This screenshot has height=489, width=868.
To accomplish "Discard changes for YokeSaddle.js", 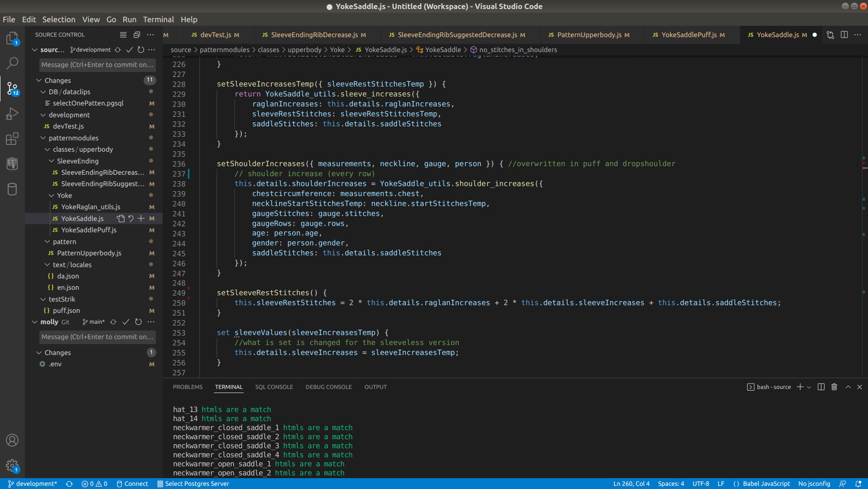I will [131, 219].
